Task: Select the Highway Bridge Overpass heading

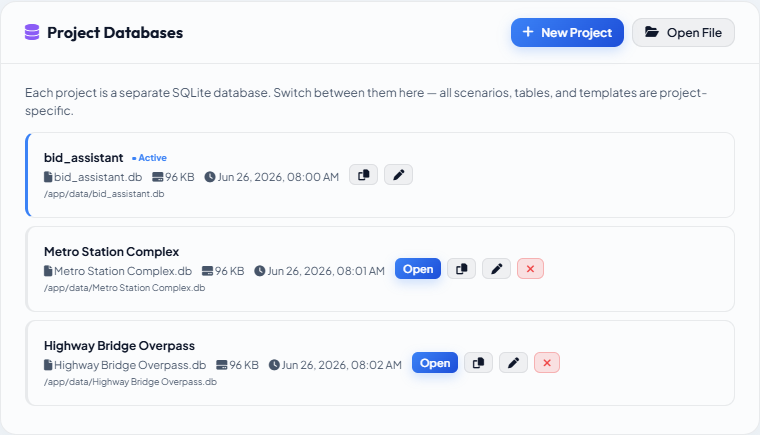Action: (119, 346)
